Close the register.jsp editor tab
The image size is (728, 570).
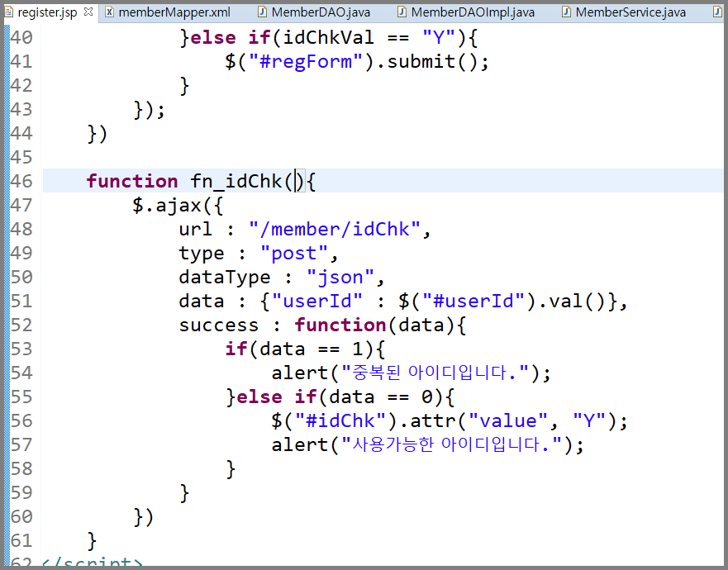click(88, 12)
